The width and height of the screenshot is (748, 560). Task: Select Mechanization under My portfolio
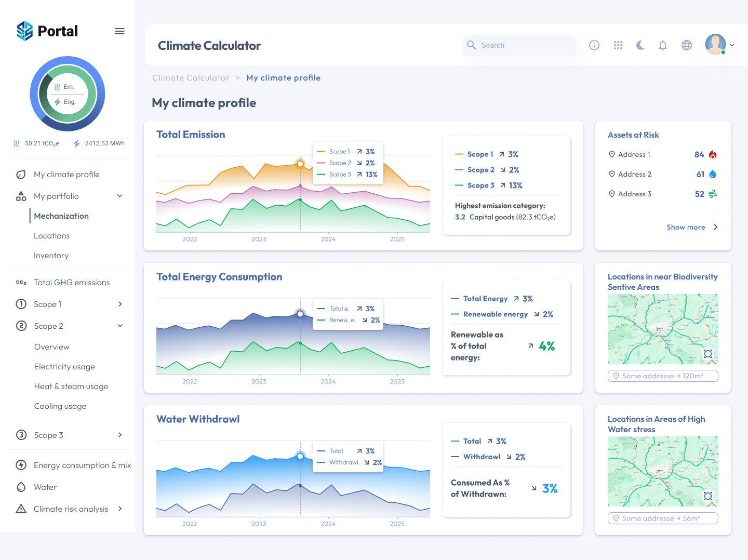(x=61, y=216)
